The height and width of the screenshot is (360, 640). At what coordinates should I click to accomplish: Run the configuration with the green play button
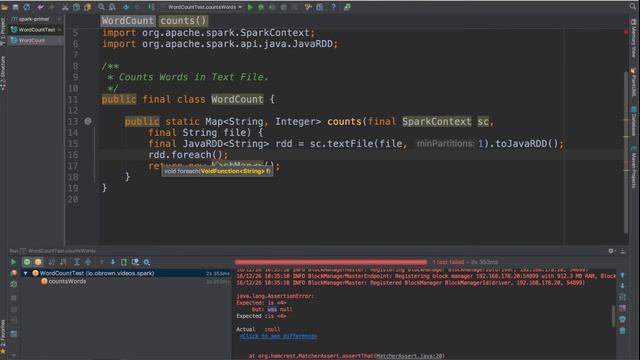pyautogui.click(x=250, y=7)
